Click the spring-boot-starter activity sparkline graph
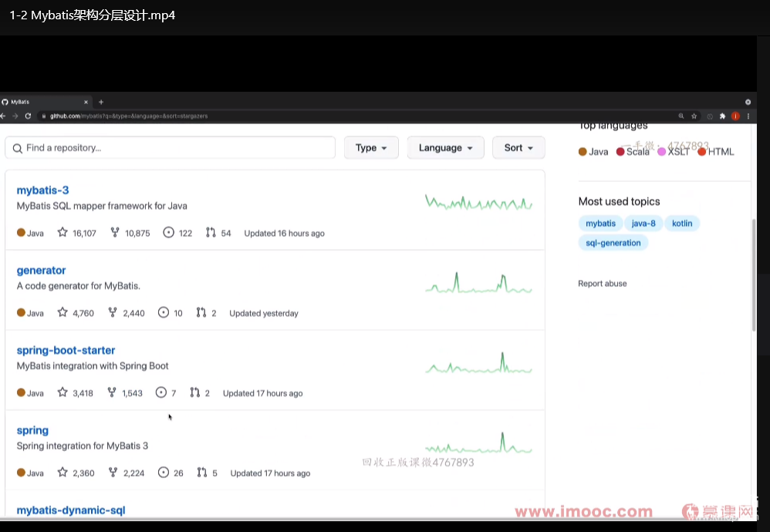770x532 pixels. pyautogui.click(x=479, y=362)
